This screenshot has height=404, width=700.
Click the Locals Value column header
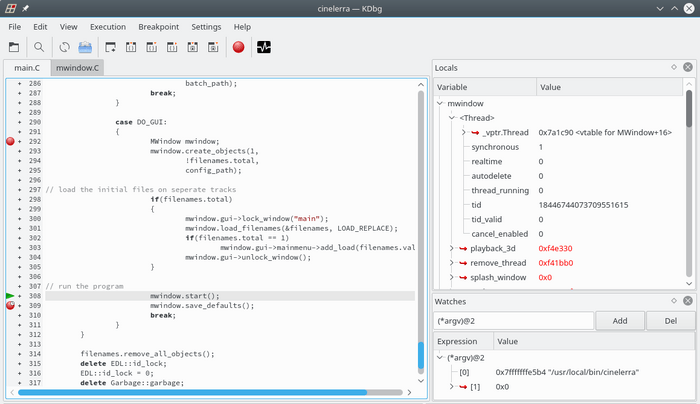(x=609, y=87)
